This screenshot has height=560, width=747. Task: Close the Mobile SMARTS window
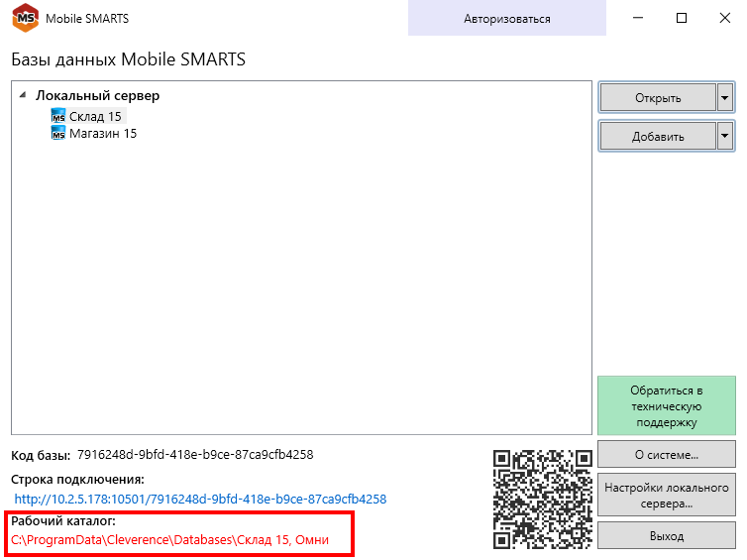point(724,18)
